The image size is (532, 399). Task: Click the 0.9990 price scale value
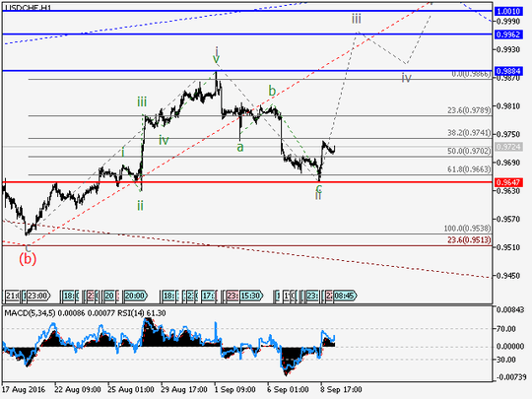click(508, 22)
